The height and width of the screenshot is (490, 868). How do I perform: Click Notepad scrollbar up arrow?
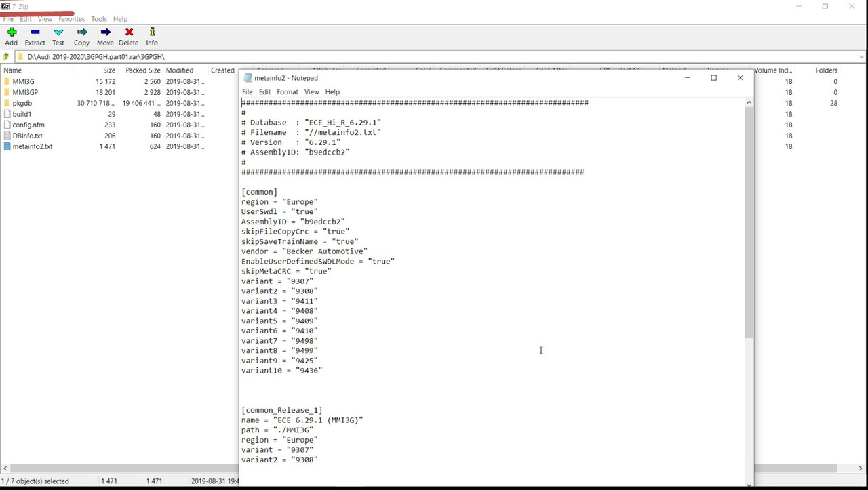749,102
